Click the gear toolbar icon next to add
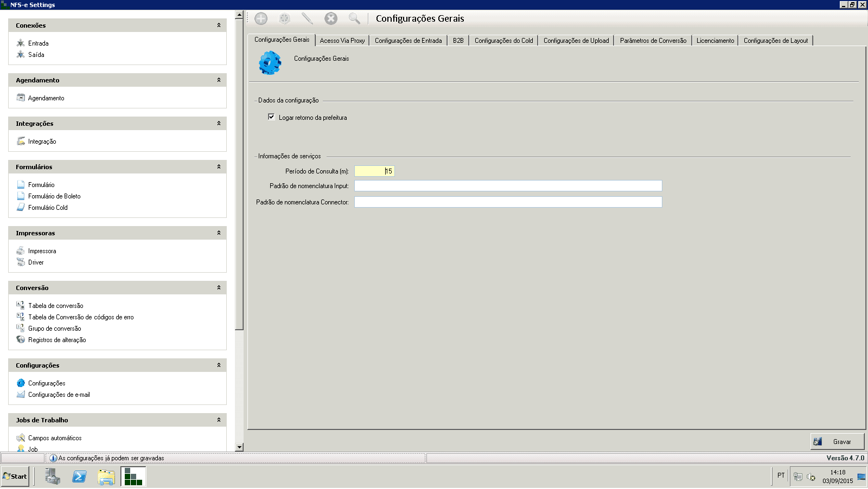 click(x=284, y=18)
